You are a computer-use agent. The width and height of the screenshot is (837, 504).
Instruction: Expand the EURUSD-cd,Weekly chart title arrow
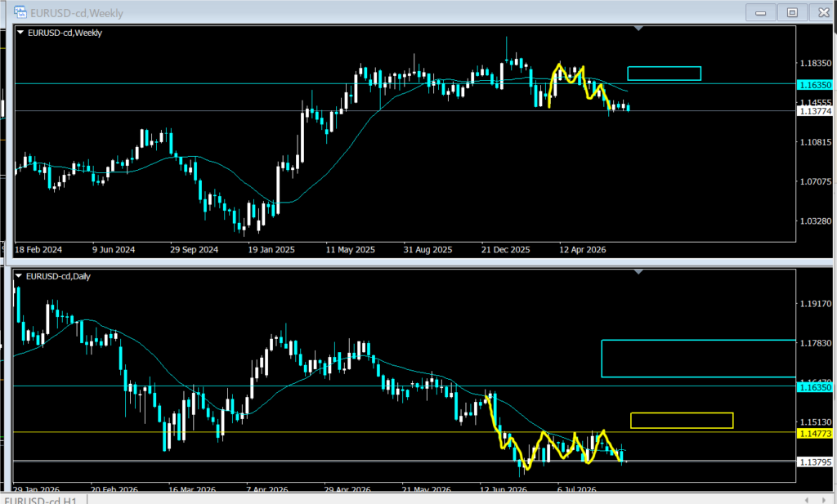click(20, 33)
